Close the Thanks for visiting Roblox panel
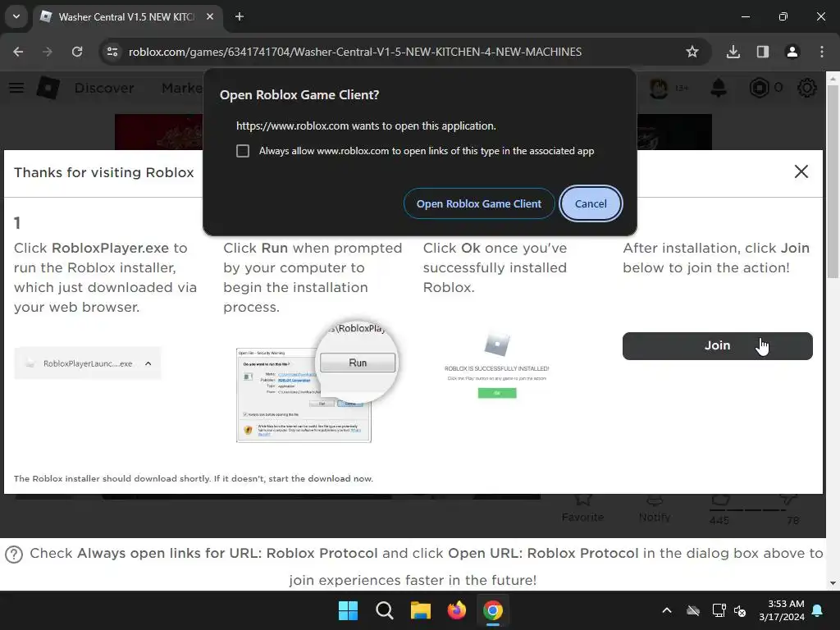Viewport: 840px width, 630px height. click(x=801, y=171)
